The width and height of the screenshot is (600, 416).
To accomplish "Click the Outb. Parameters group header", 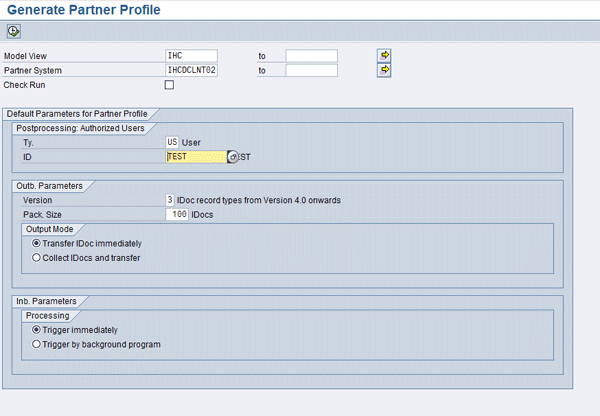I will click(x=49, y=186).
